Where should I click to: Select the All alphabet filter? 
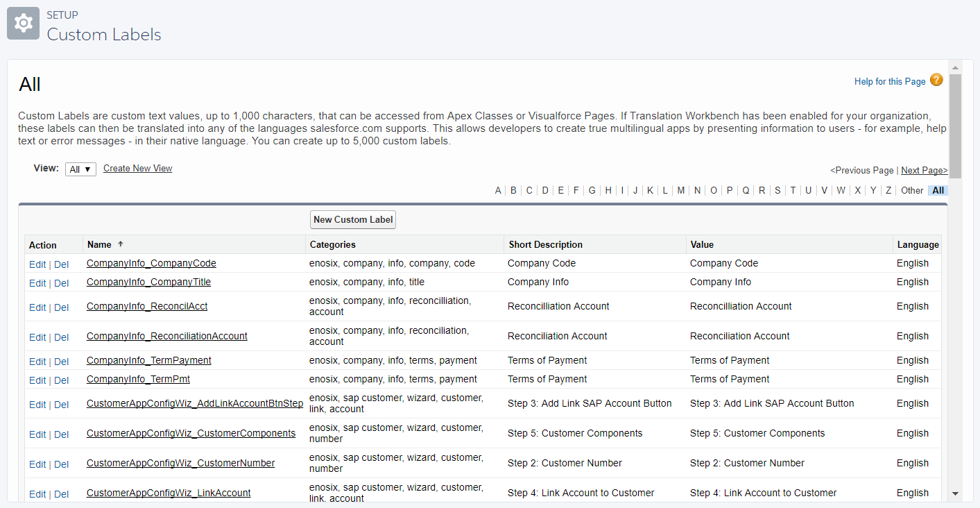click(x=938, y=190)
